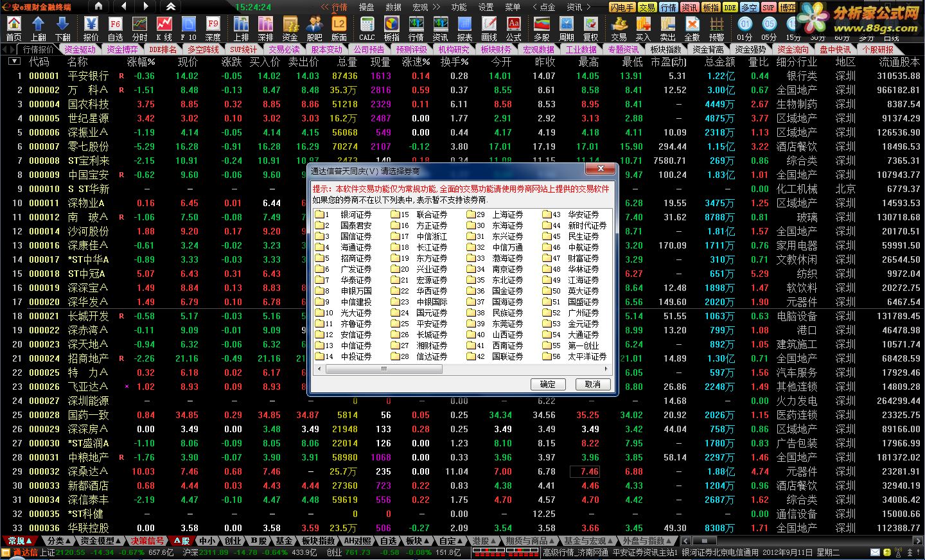Screen dimensions: 925x560
Task: Open the 公式 formula manager icon
Action: [513, 29]
